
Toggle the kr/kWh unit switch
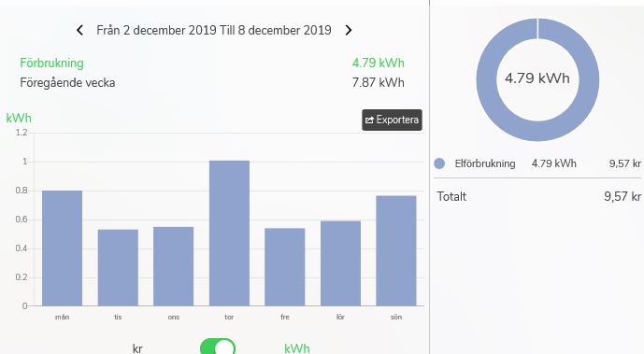[x=218, y=347]
